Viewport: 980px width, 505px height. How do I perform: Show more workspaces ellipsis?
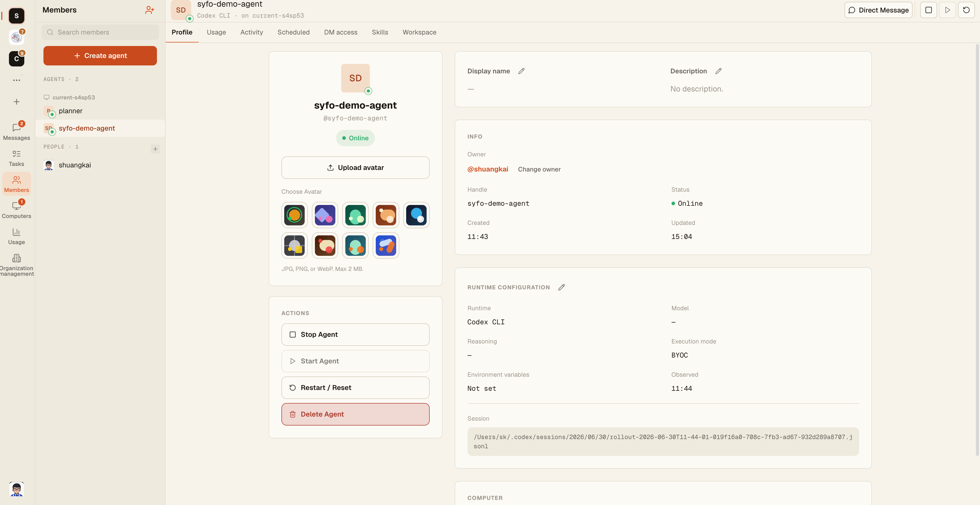pos(16,80)
